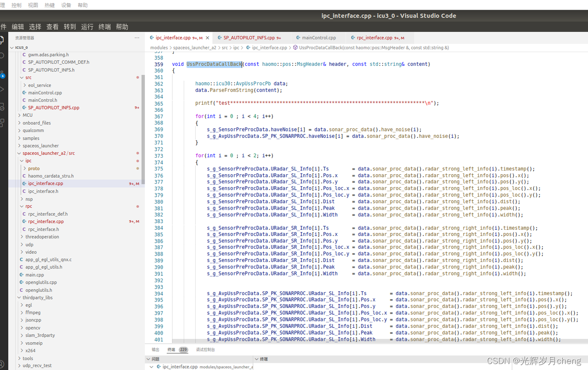Expand the opencv folder
Screen dimensions: 588x370
(76, 328)
